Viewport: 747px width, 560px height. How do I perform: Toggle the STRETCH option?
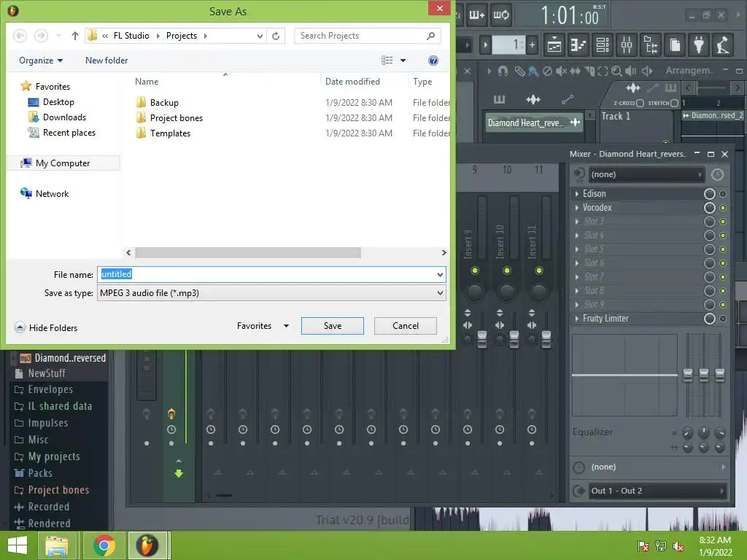tap(674, 103)
